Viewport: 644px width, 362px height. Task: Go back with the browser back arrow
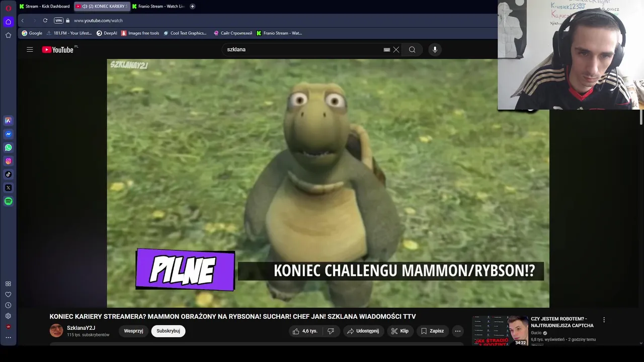click(22, 21)
